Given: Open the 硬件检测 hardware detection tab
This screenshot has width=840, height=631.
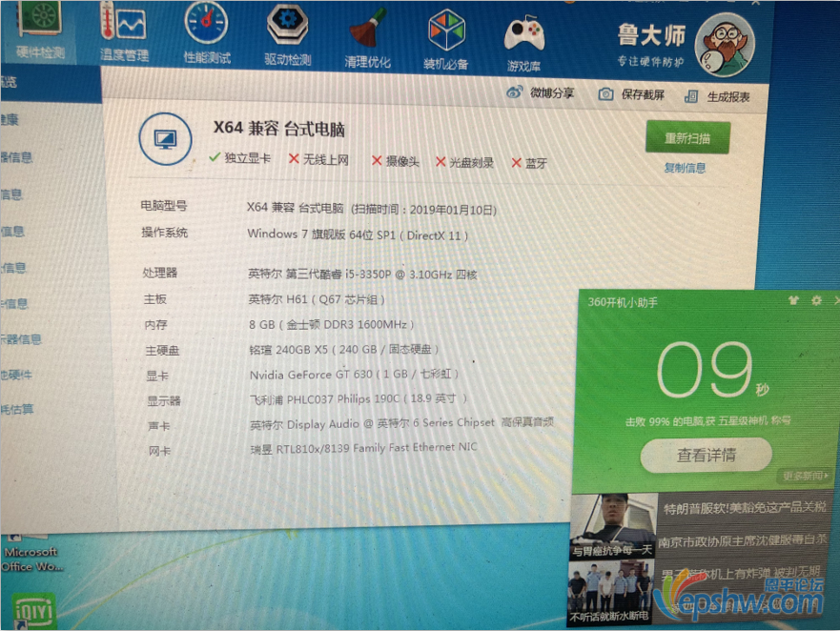Looking at the screenshot, I should [x=40, y=32].
